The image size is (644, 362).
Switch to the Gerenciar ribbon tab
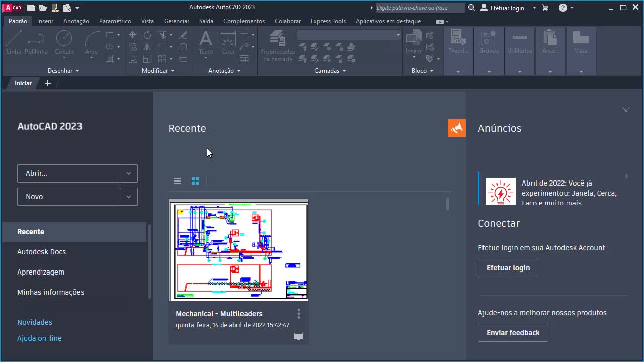(177, 21)
